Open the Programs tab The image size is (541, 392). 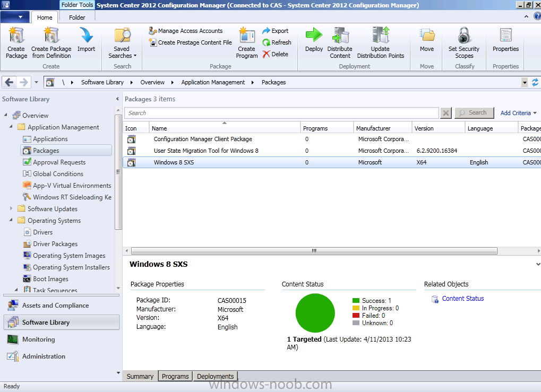tap(175, 376)
